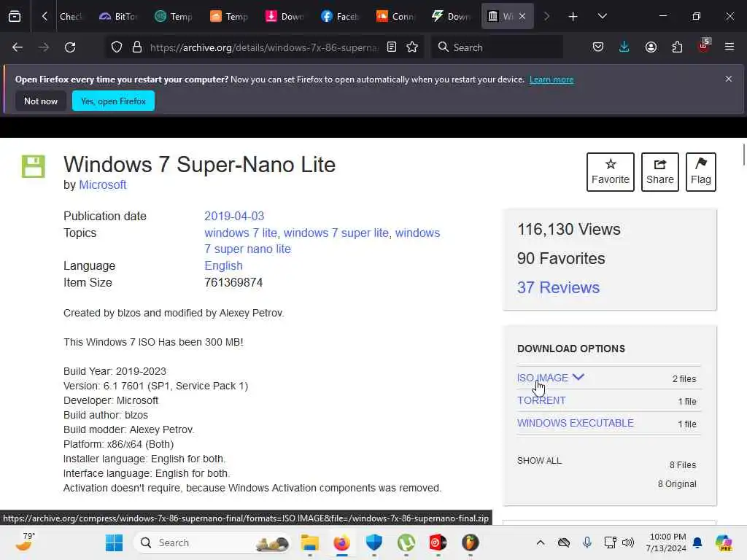
Task: Go forward to the next page
Action: pos(44,47)
